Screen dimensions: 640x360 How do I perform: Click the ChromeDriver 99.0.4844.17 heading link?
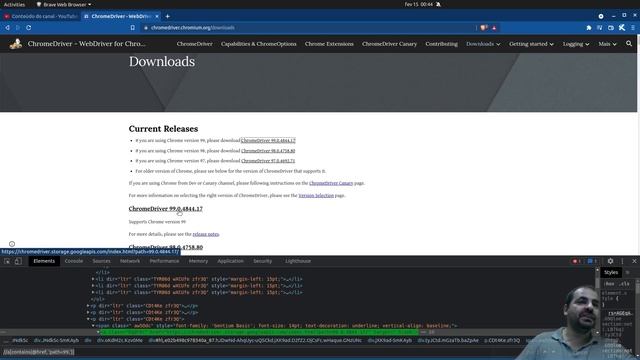tap(166, 209)
